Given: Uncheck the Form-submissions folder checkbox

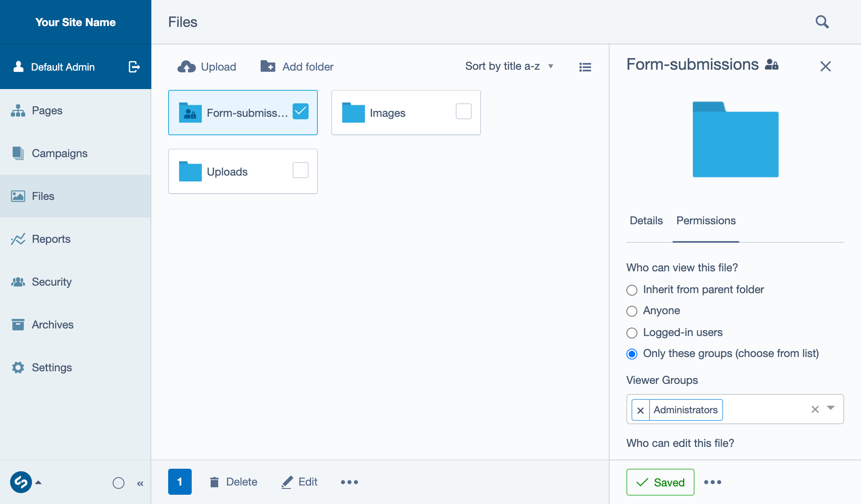Looking at the screenshot, I should tap(301, 112).
